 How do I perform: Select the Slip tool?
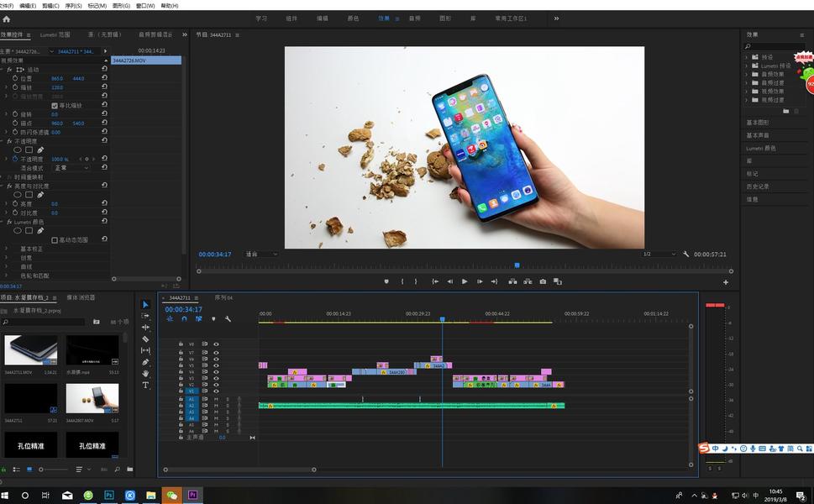coord(145,350)
